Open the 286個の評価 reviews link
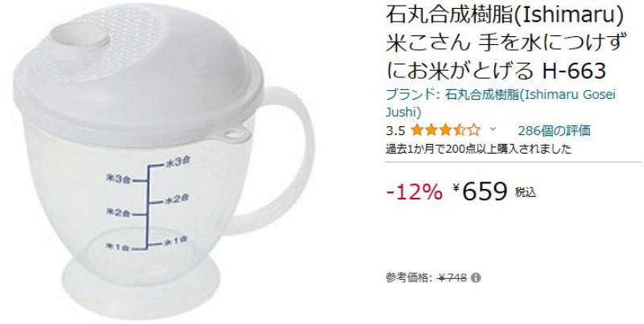This screenshot has width=644, height=324. 554,131
